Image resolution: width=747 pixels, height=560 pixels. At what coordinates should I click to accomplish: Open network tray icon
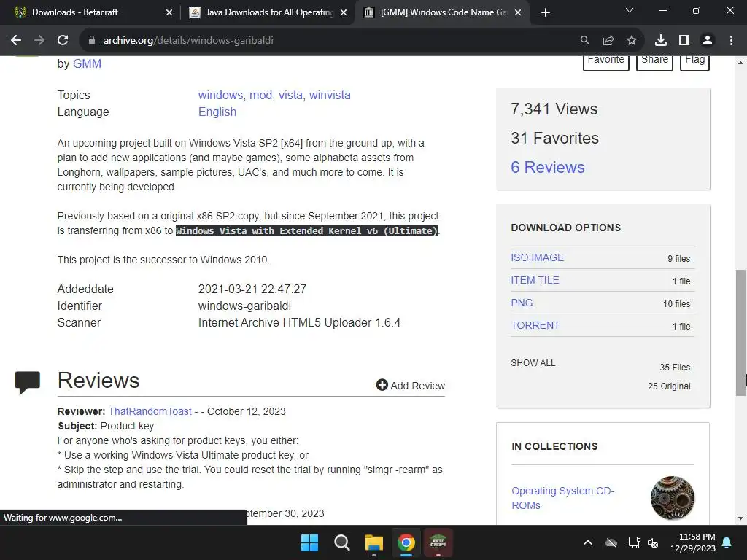634,542
